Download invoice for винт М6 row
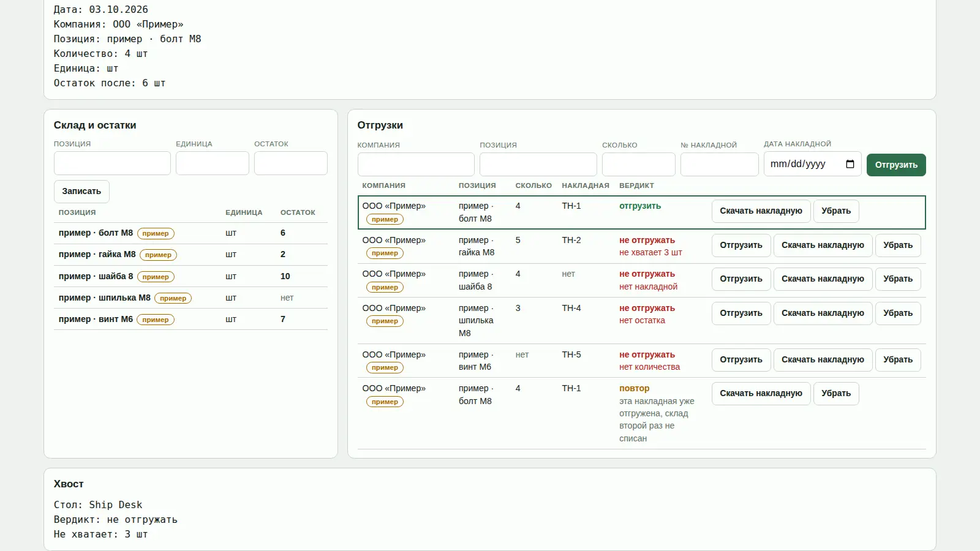The image size is (980, 551). (x=823, y=360)
